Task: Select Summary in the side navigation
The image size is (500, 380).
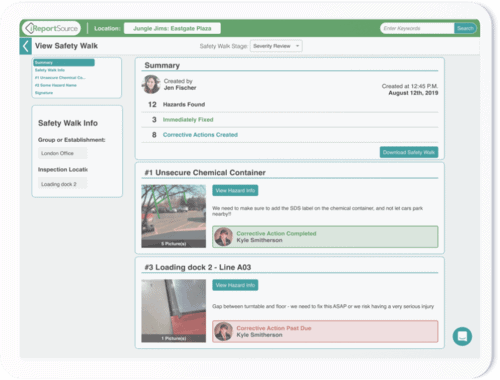Action: [x=64, y=63]
